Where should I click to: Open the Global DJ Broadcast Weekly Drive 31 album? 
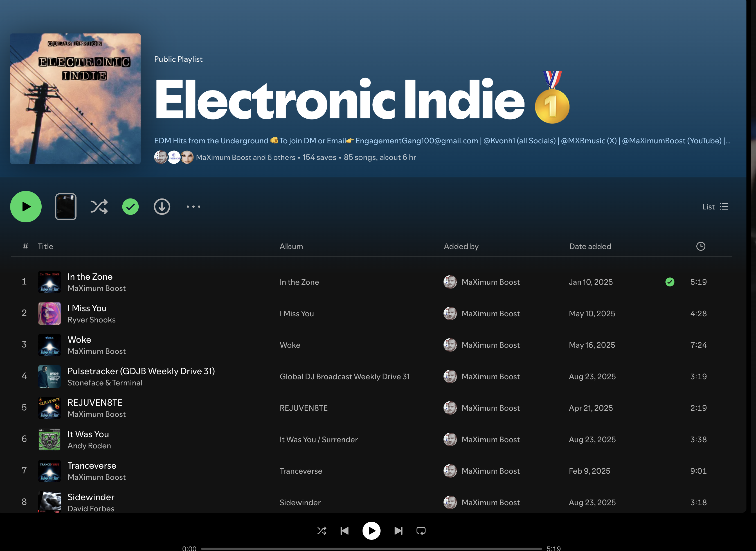pos(344,376)
